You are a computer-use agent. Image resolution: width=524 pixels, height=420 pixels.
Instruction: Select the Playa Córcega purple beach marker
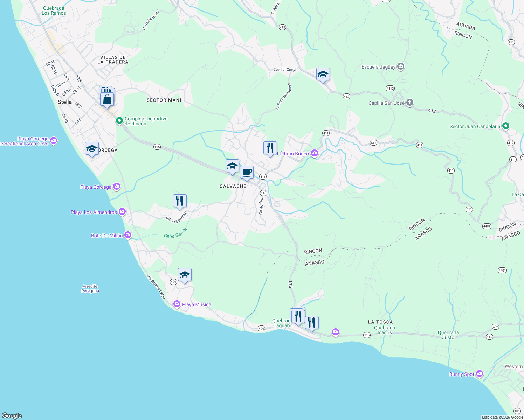click(x=117, y=187)
